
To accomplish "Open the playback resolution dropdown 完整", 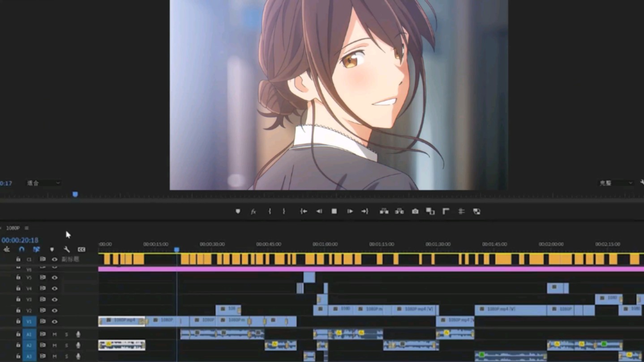I will [x=616, y=183].
